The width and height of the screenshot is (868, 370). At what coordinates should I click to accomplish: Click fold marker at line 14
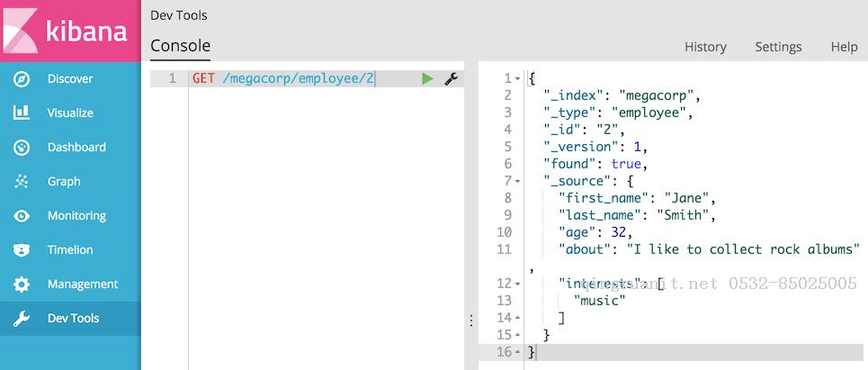(517, 318)
